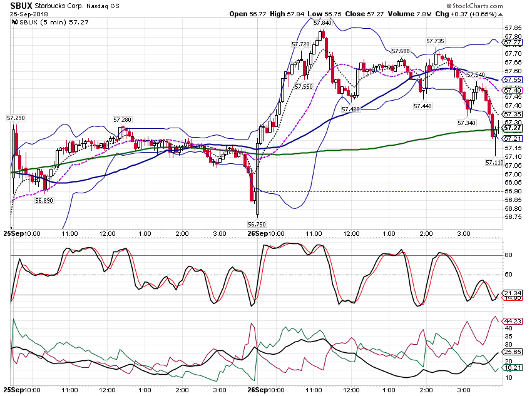Click the Close 57.27 header value
This screenshot has height=396, width=532.
pos(364,14)
